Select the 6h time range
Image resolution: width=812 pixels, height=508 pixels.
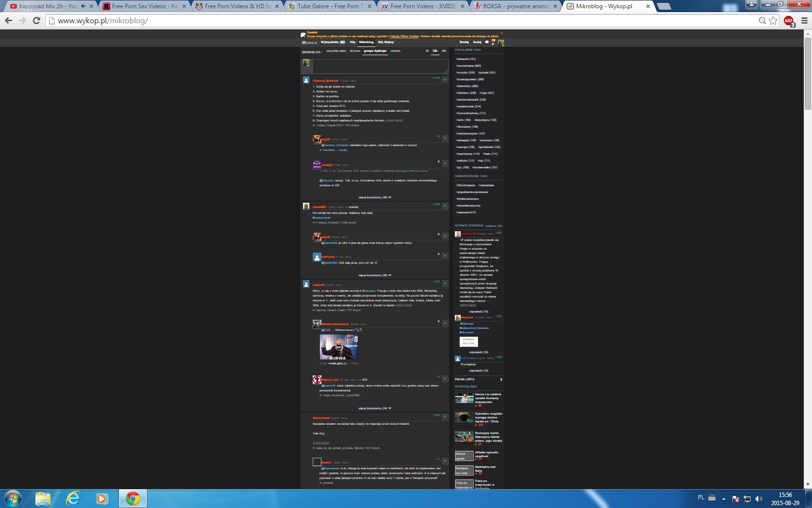427,51
